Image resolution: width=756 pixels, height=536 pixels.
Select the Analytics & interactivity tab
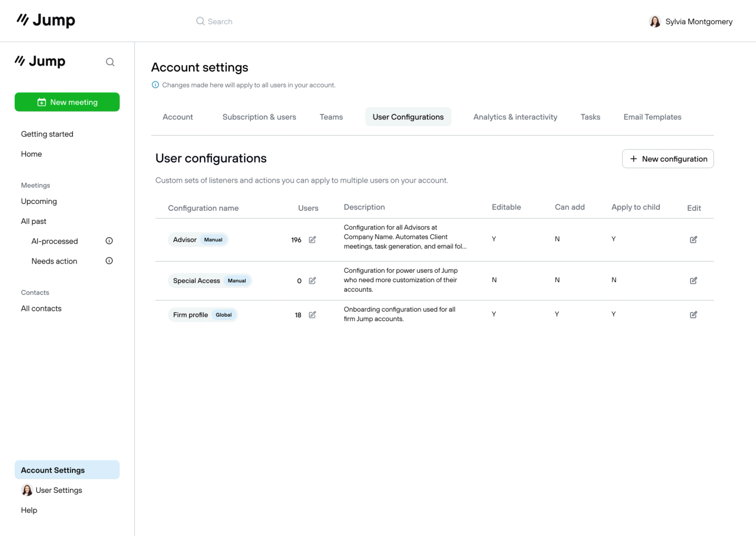(515, 117)
